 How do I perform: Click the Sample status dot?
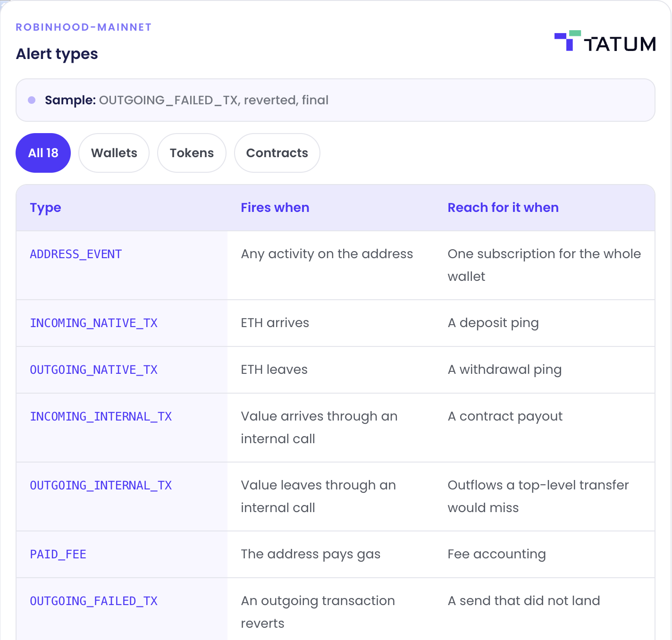[x=32, y=100]
